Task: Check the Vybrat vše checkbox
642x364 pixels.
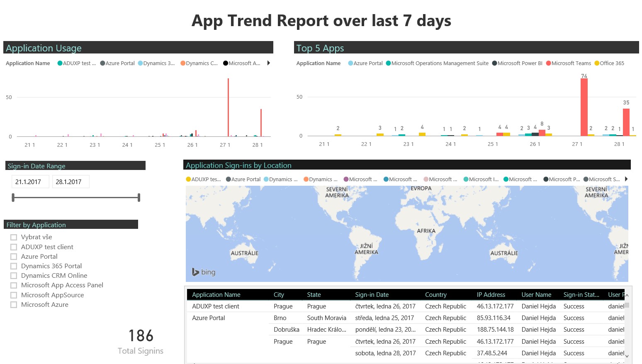Action: coord(14,237)
